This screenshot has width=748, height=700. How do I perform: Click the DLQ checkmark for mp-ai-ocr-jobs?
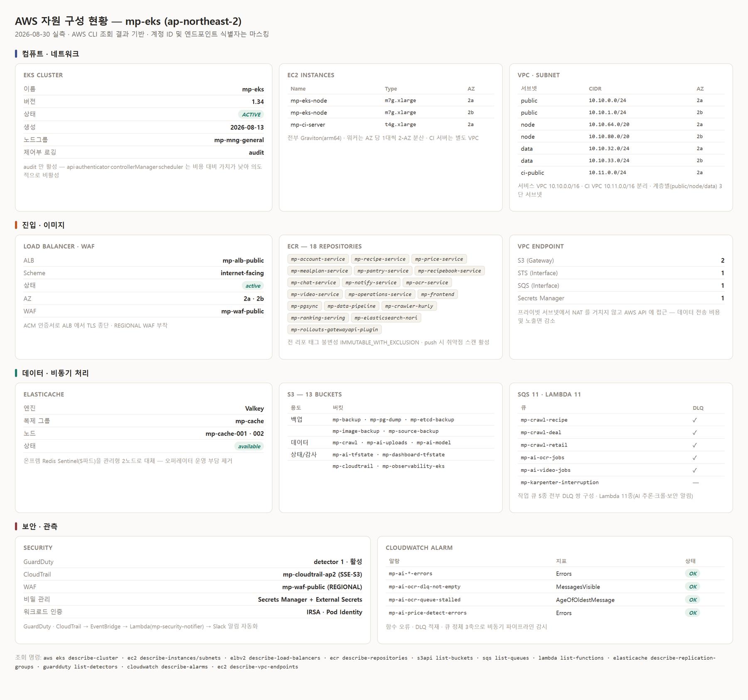[x=695, y=457]
